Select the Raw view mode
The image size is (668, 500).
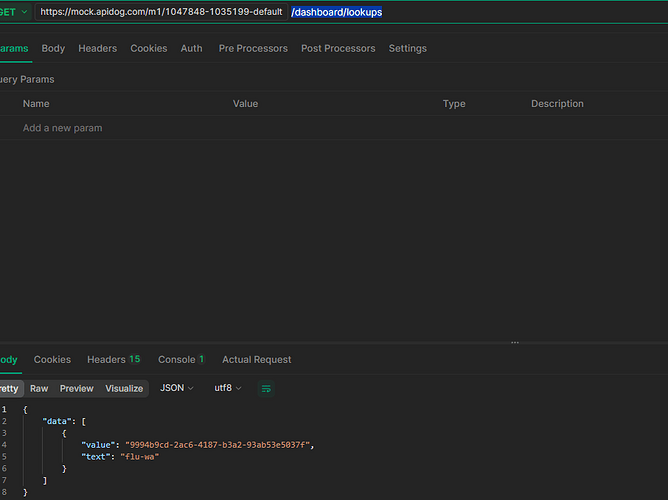tap(39, 389)
